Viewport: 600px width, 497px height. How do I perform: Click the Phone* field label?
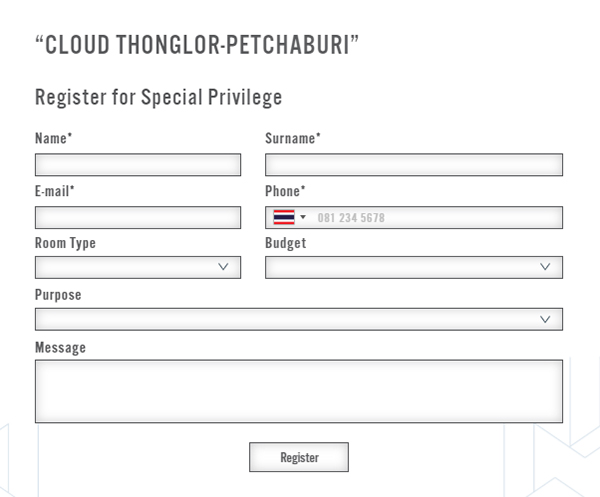[285, 191]
